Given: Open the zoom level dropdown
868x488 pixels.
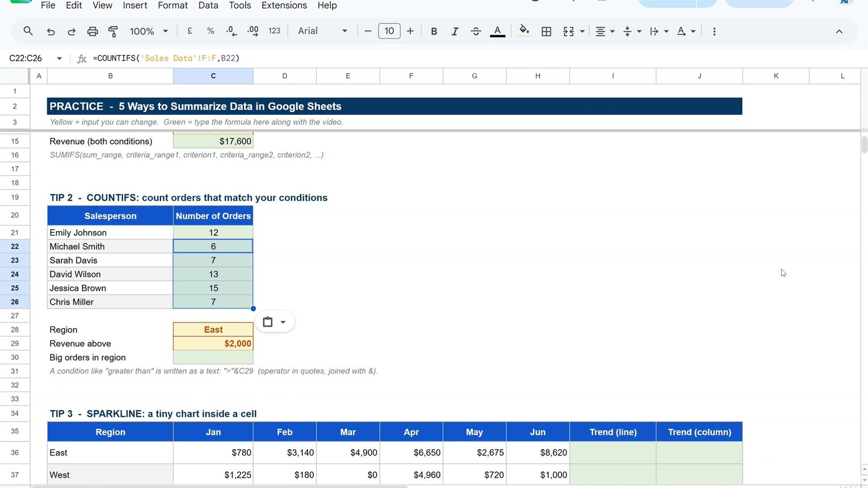Looking at the screenshot, I should [149, 31].
